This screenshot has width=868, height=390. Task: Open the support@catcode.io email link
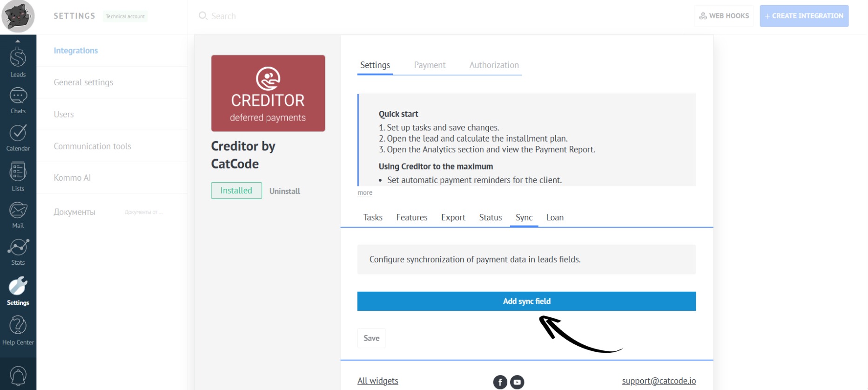coord(659,381)
